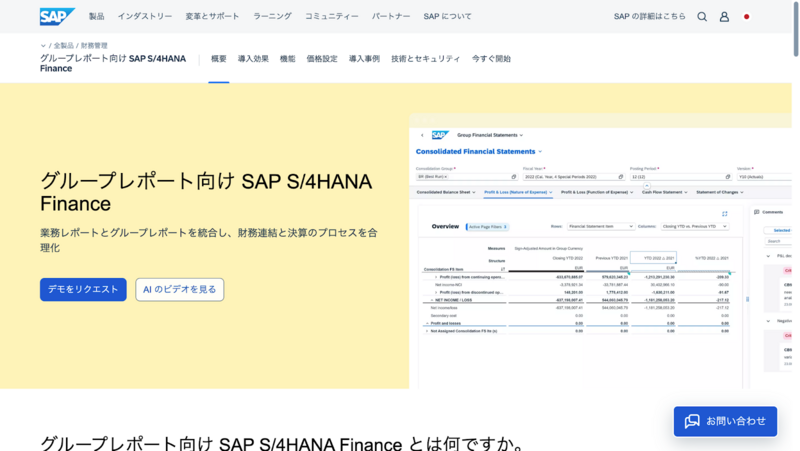Open the ラーニング menu

click(272, 16)
